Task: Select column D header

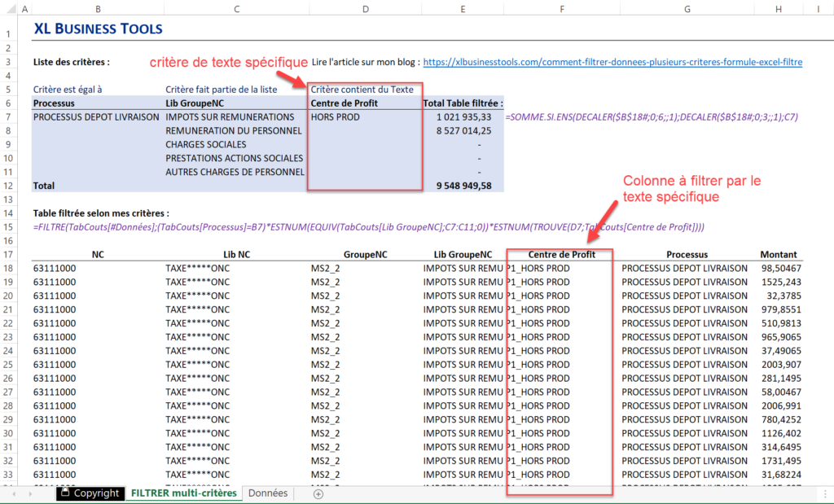Action: tap(364, 9)
